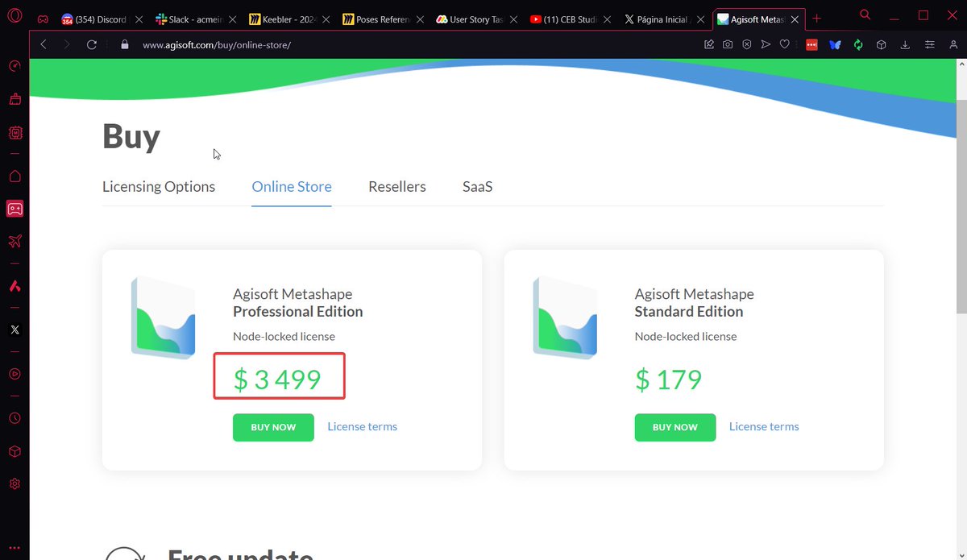
Task: Open GX Control speedometer icon in sidebar
Action: tap(15, 66)
